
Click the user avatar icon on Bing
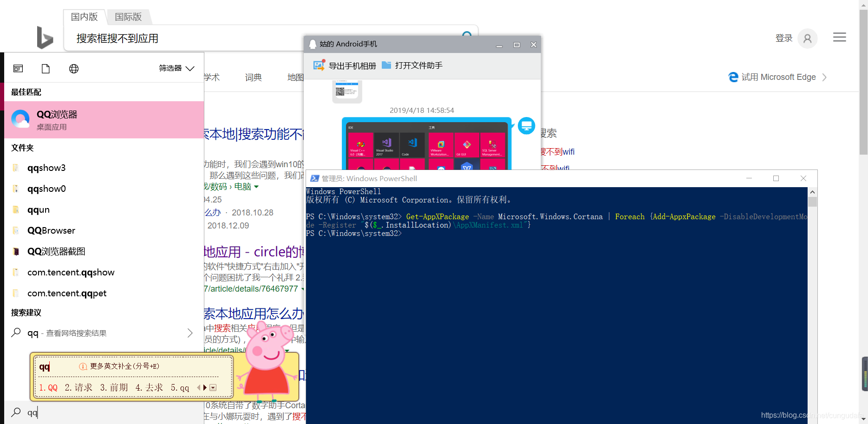pos(808,38)
